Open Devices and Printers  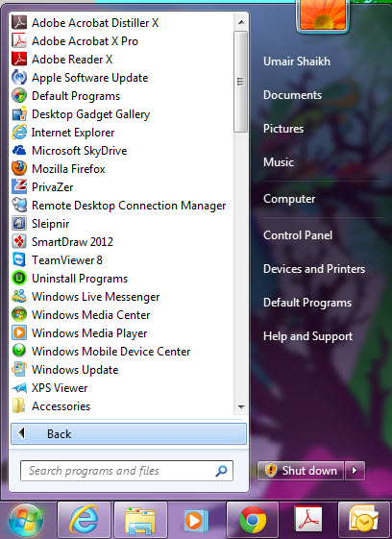tap(314, 269)
